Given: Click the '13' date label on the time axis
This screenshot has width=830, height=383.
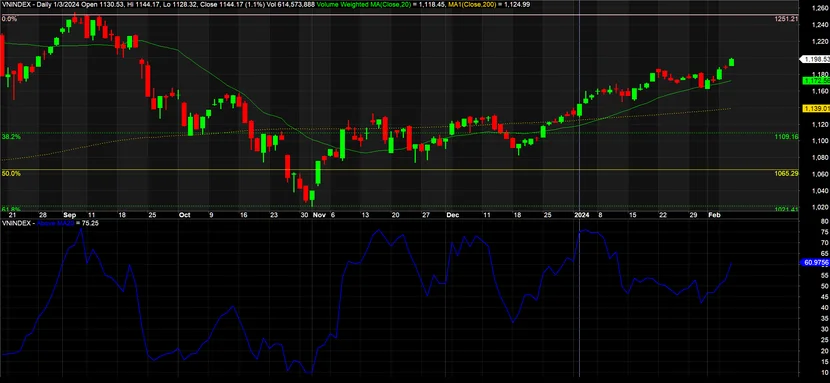Looking at the screenshot, I should (365, 216).
